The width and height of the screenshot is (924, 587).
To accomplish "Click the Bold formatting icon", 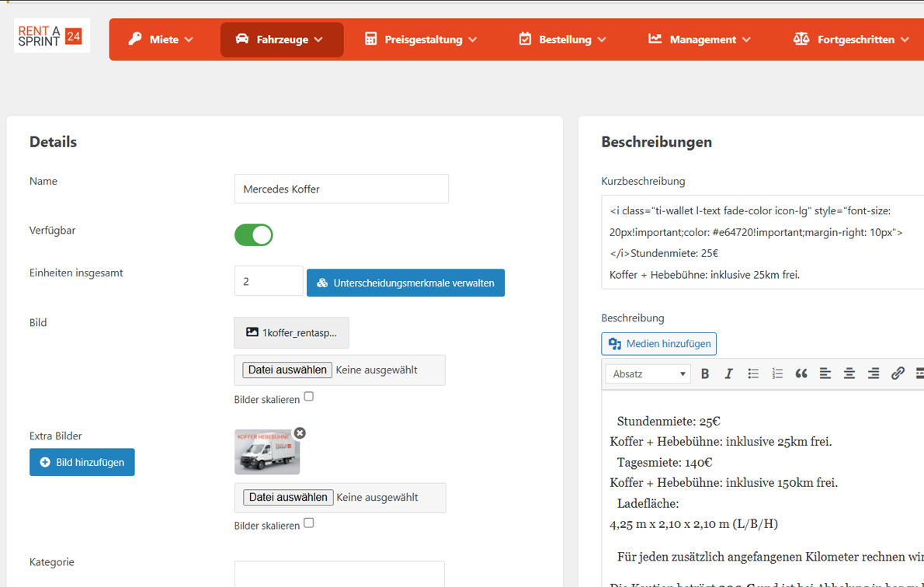I will 705,373.
